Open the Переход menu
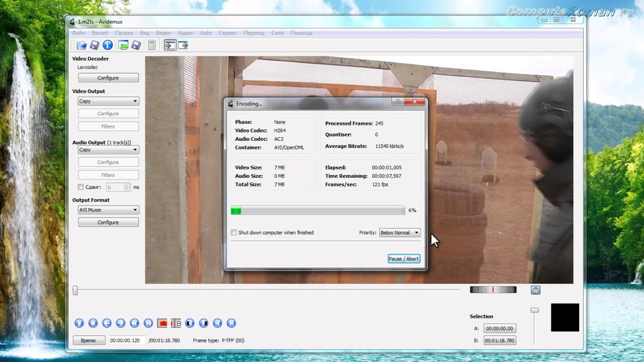 (x=254, y=33)
